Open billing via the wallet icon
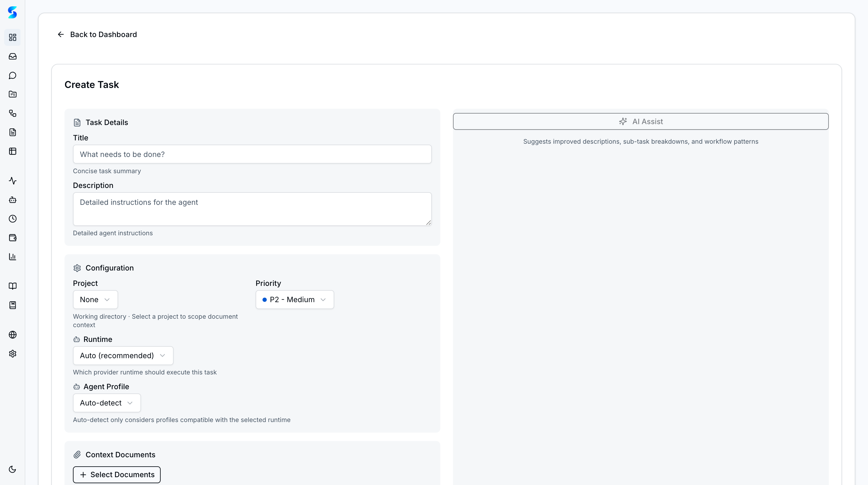The width and height of the screenshot is (868, 485). 12,237
